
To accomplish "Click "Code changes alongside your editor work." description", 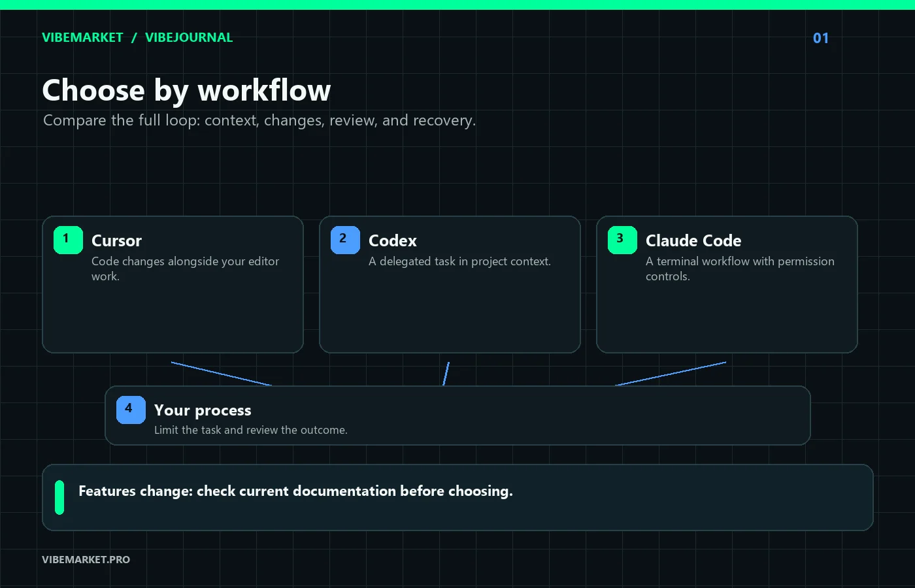I will [185, 269].
